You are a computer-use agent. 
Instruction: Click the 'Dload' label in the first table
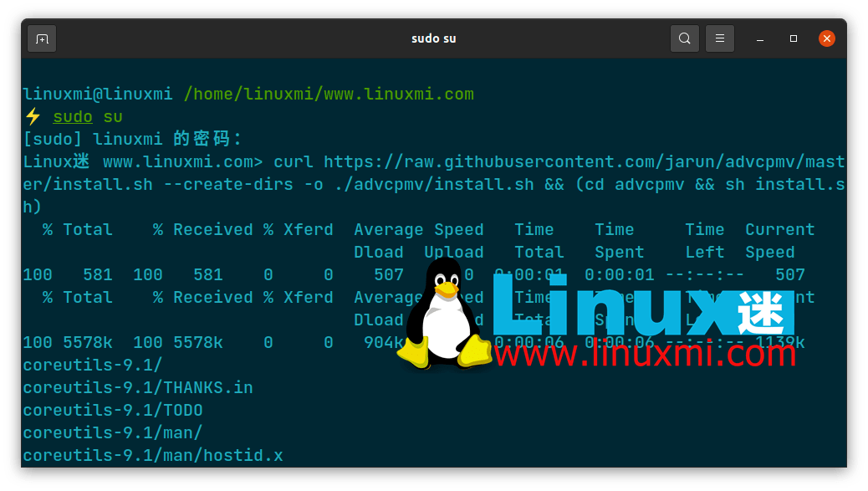point(379,253)
